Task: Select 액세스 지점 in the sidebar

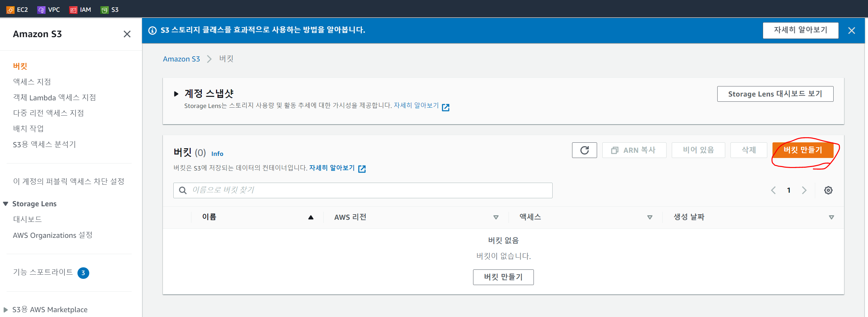Action: tap(32, 82)
